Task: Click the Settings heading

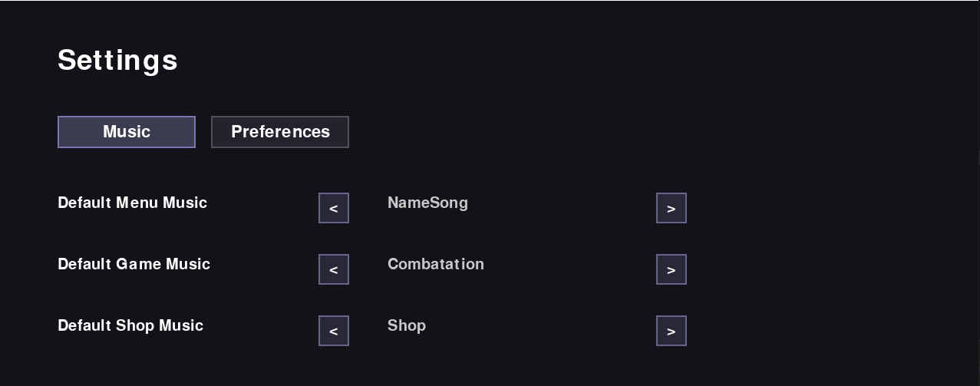Action: pyautogui.click(x=117, y=60)
